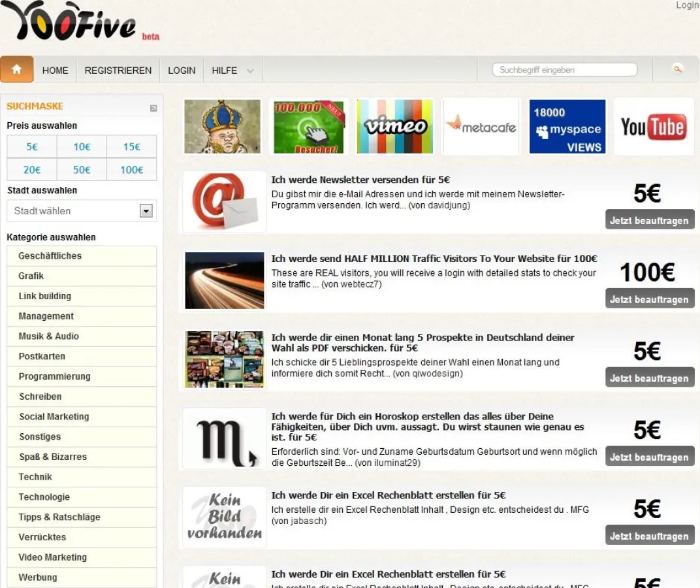Viewport: 700px width, 588px height.
Task: Click the Login link in the top corner
Action: point(687,5)
